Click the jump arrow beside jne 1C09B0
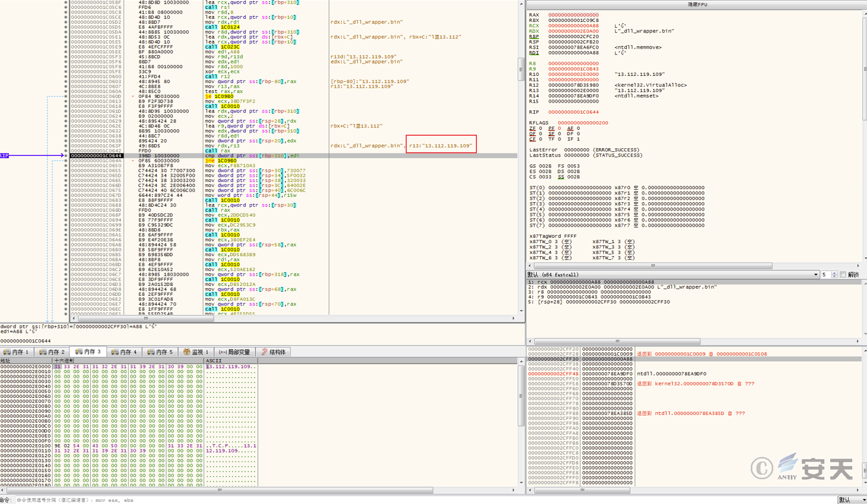867x504 pixels. coord(133,161)
